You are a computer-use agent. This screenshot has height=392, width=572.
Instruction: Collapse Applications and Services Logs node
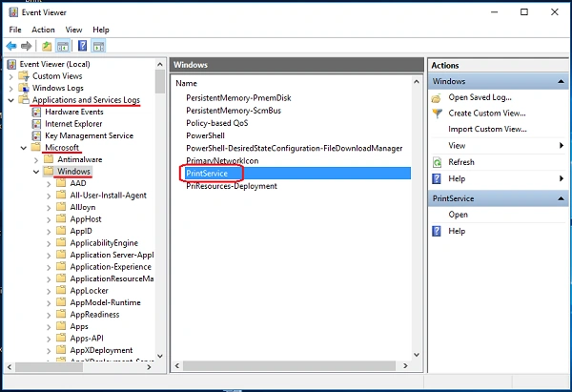[x=10, y=100]
